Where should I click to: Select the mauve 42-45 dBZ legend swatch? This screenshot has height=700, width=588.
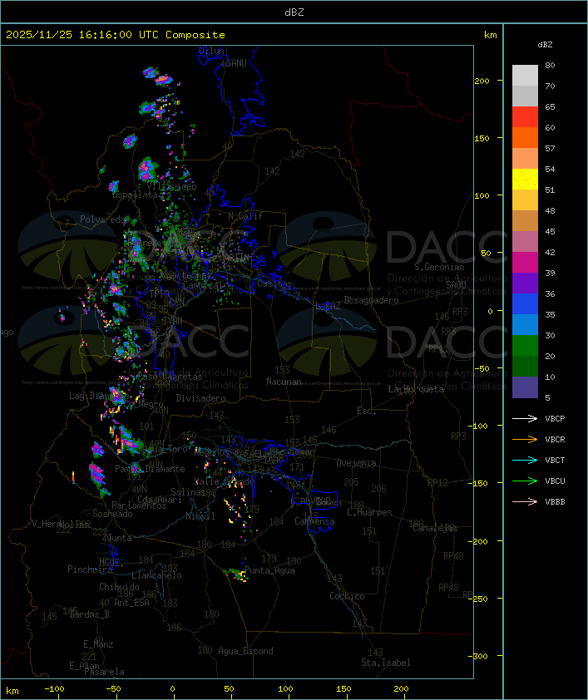(525, 242)
